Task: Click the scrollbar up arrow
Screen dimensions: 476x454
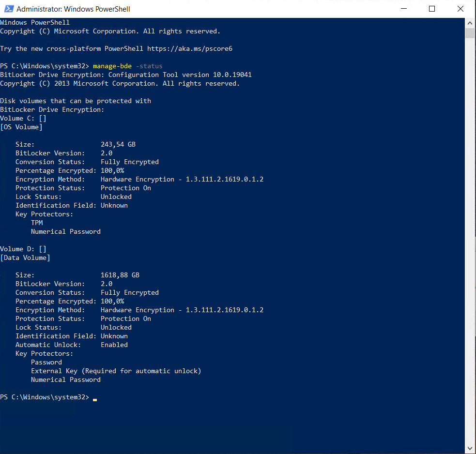Action: [470, 23]
